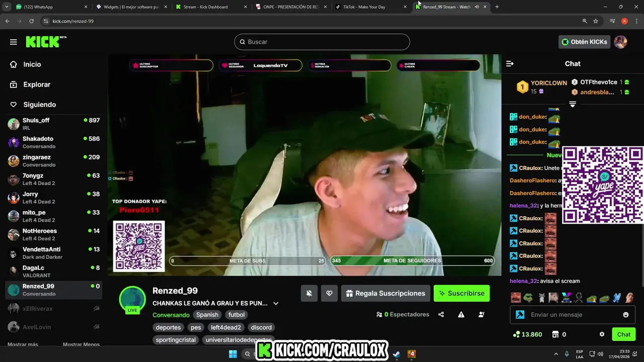Click the Obtén KICKs button

click(584, 42)
